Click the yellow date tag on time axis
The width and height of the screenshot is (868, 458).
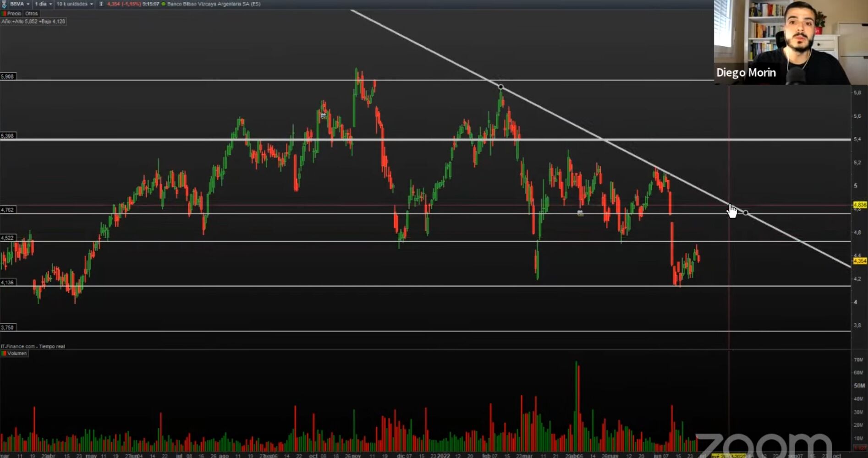729,456
